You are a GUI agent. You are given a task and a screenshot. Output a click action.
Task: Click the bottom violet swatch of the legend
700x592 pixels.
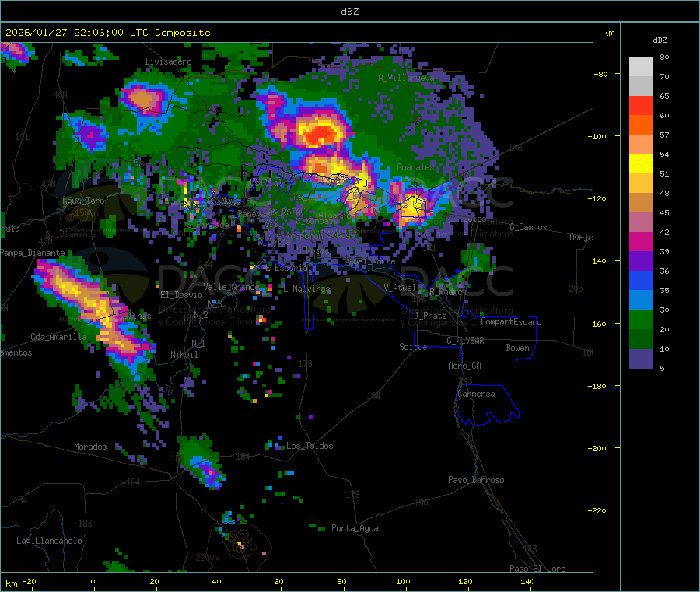click(641, 358)
